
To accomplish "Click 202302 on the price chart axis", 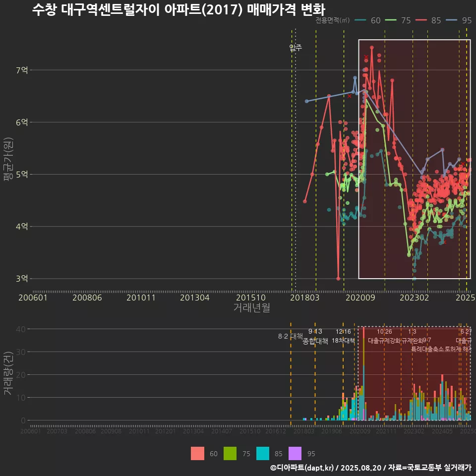I will [415, 297].
